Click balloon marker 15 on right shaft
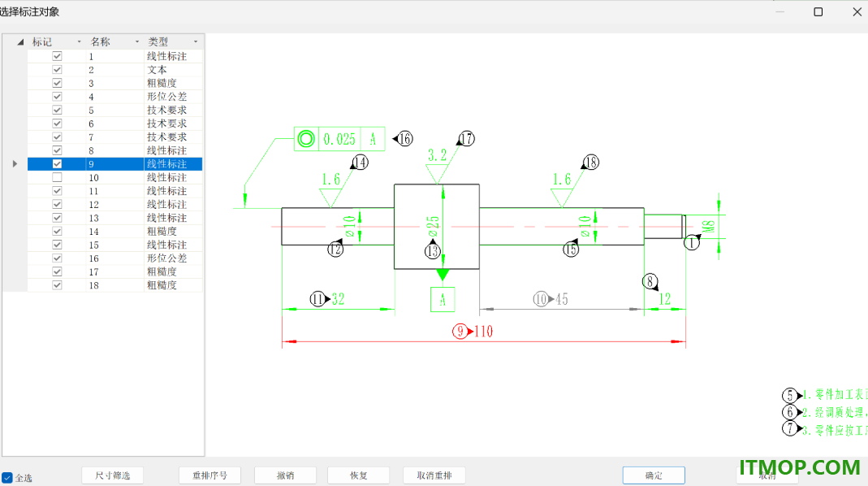 [571, 250]
